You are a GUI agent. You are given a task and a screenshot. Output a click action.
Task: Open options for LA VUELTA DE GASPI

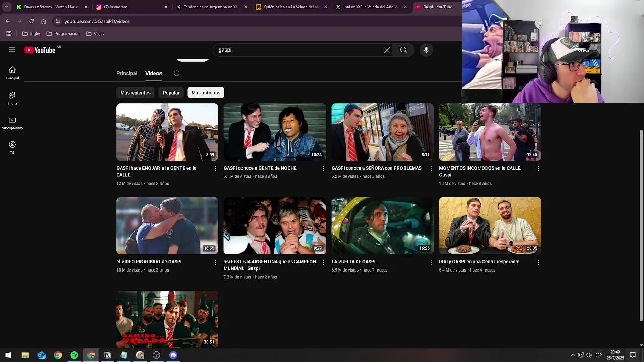click(x=431, y=262)
